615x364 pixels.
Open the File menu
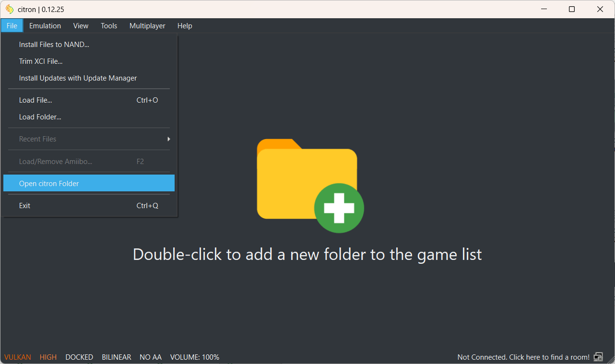(x=12, y=26)
